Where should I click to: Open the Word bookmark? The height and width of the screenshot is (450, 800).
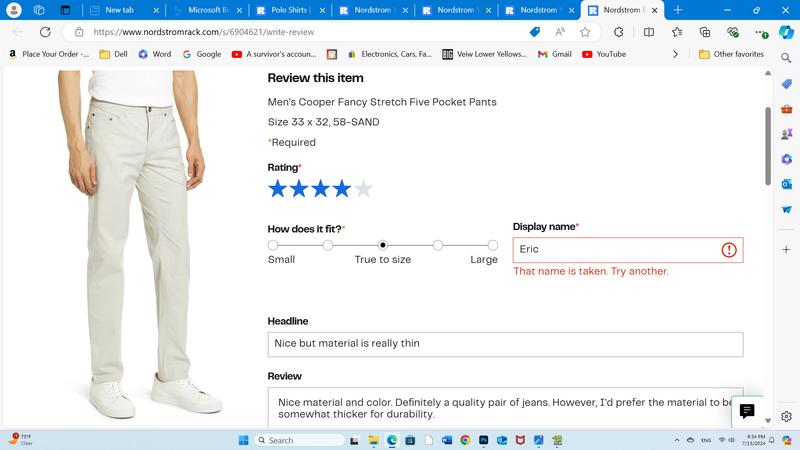click(155, 54)
